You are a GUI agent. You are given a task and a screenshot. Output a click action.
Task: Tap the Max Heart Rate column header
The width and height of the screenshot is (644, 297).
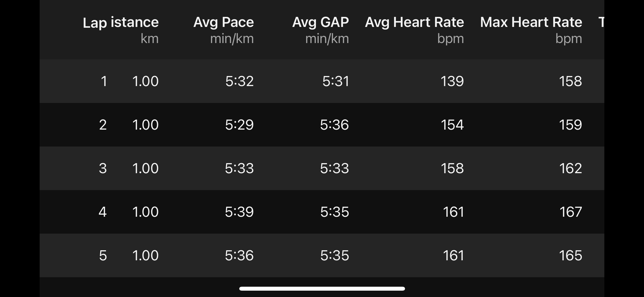coord(531,30)
